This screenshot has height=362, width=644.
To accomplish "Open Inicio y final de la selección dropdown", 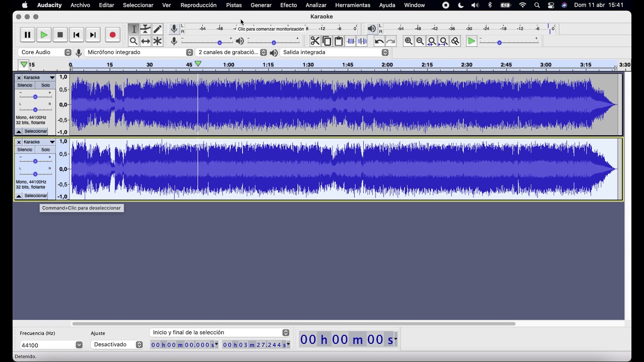I will tap(220, 333).
